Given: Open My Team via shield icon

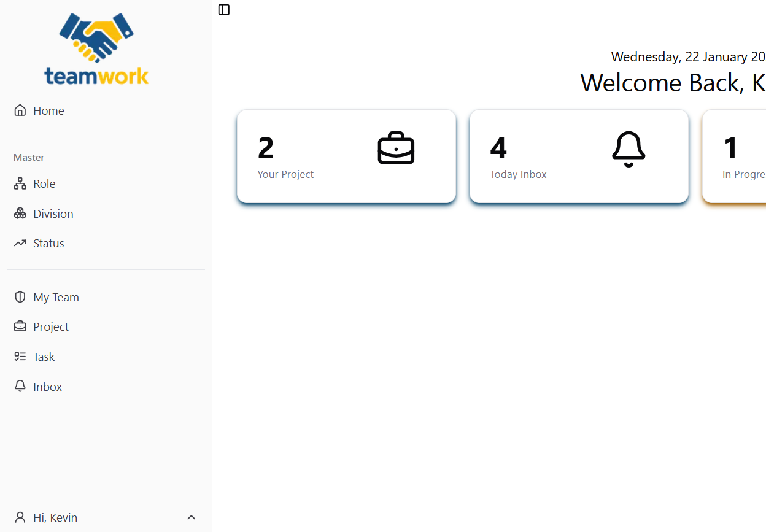Looking at the screenshot, I should click(x=20, y=297).
